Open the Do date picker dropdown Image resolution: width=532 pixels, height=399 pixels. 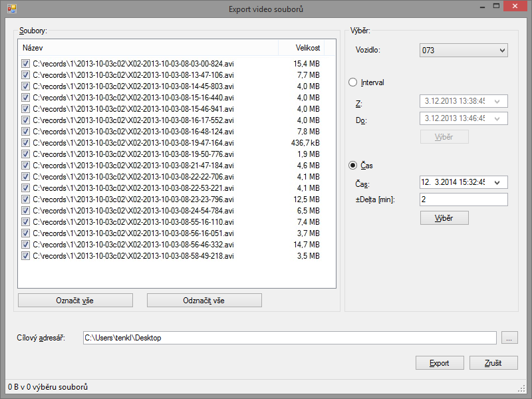497,118
